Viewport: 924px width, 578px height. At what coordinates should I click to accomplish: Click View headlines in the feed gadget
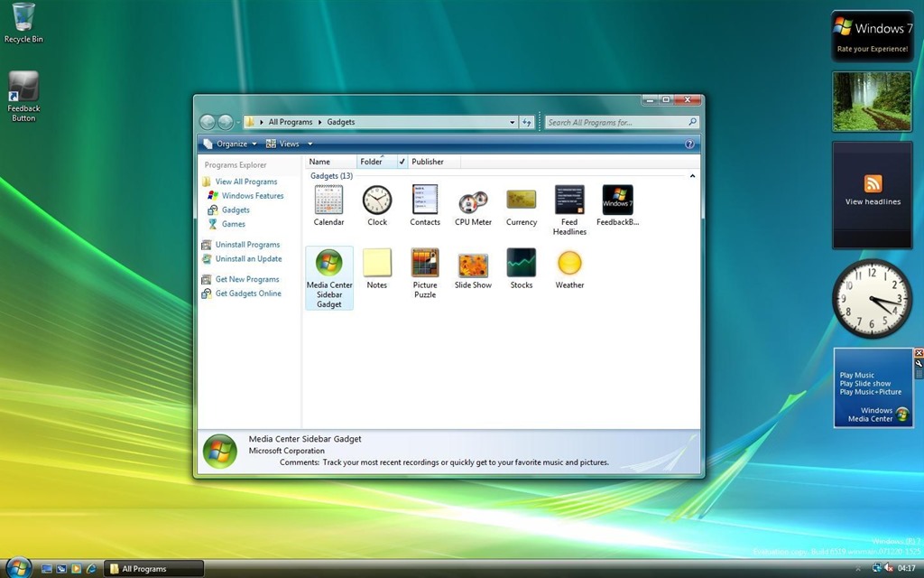(x=873, y=201)
